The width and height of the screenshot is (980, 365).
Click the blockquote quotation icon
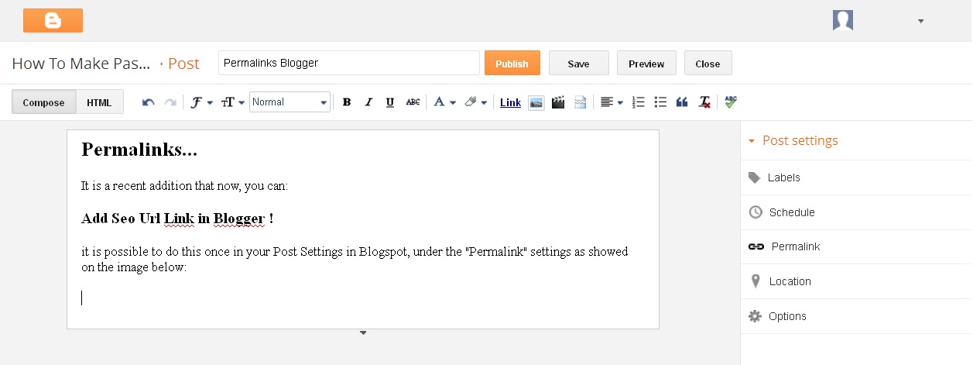682,102
